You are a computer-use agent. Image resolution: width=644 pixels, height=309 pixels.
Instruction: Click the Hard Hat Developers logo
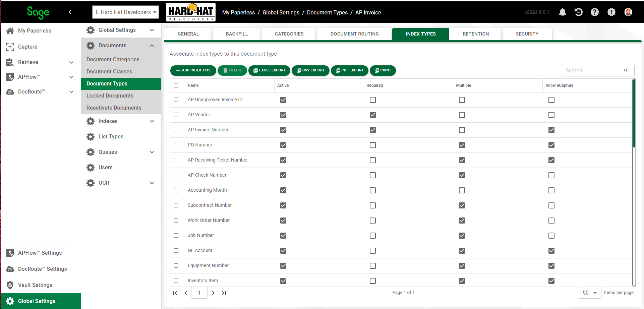tap(191, 12)
